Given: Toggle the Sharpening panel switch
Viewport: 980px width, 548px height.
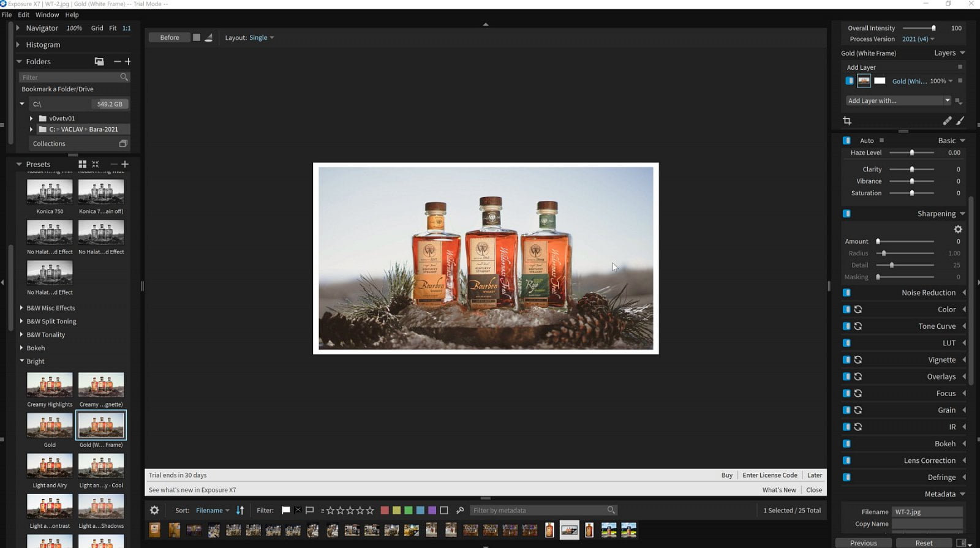Looking at the screenshot, I should [x=846, y=213].
